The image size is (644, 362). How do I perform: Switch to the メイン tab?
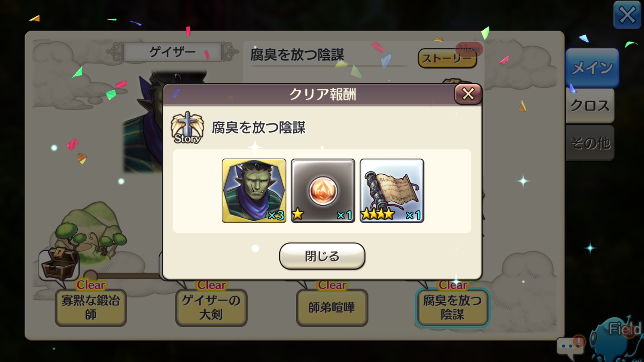tap(592, 68)
